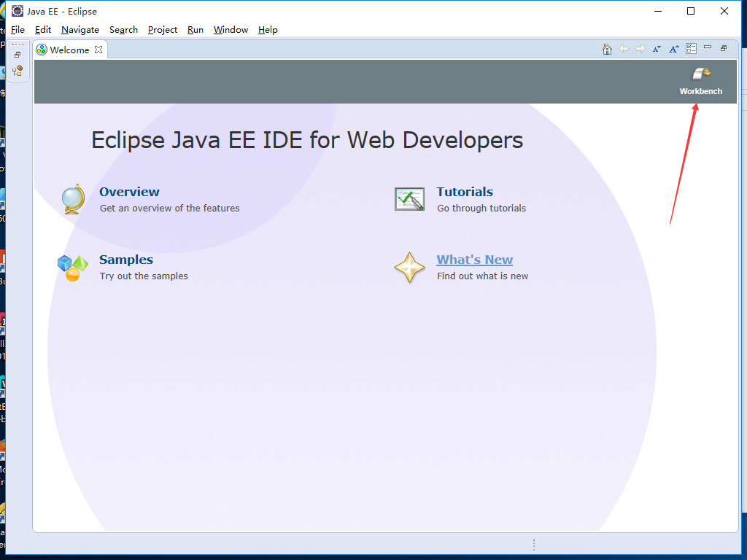This screenshot has width=747, height=560.
Task: Follow the What's New link
Action: coord(474,260)
